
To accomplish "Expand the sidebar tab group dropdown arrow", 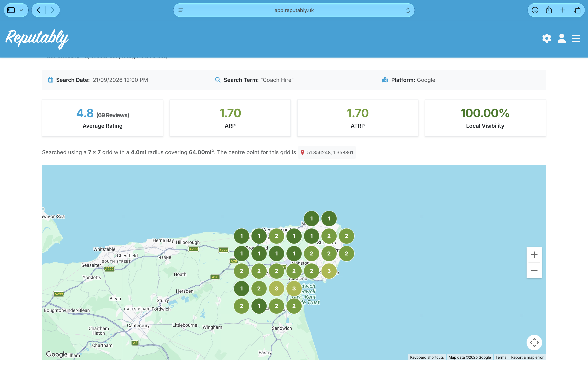I will click(x=21, y=10).
